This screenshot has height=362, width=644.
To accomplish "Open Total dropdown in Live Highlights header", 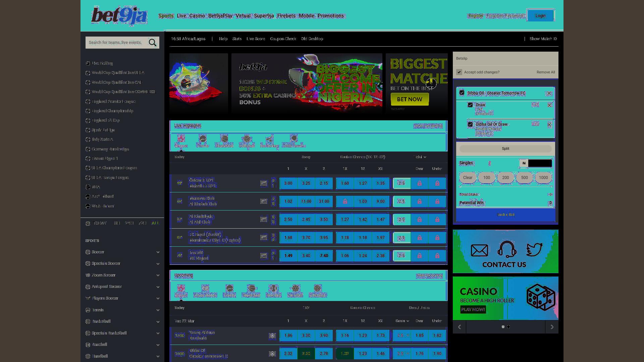I will (x=420, y=157).
